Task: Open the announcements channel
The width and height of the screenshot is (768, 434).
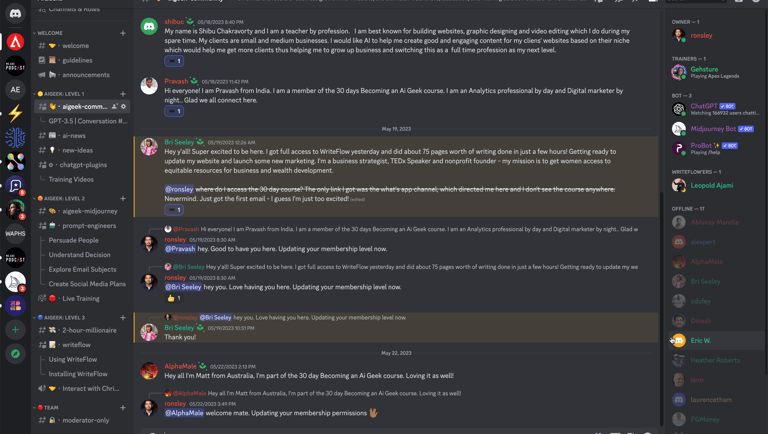Action: [x=85, y=75]
